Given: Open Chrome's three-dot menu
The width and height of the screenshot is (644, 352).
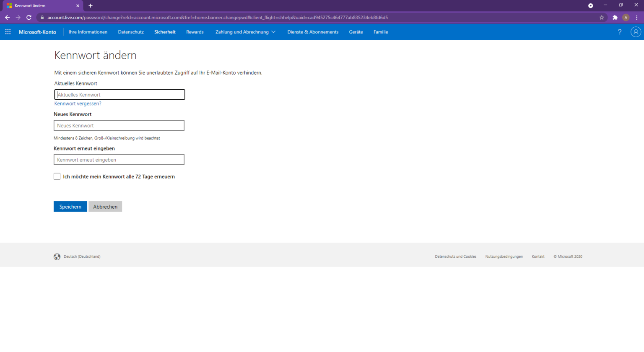Looking at the screenshot, I should [637, 18].
